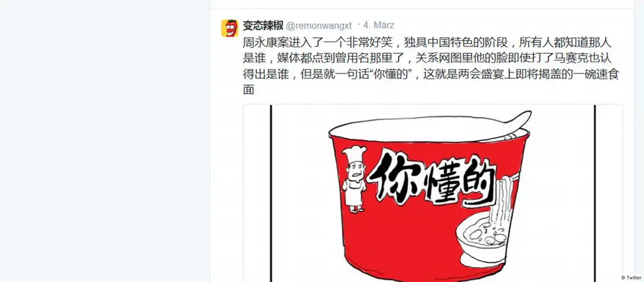Screen dimensions: 644x282
Task: Open the tweet via 4. März timestamp
Action: [x=378, y=25]
